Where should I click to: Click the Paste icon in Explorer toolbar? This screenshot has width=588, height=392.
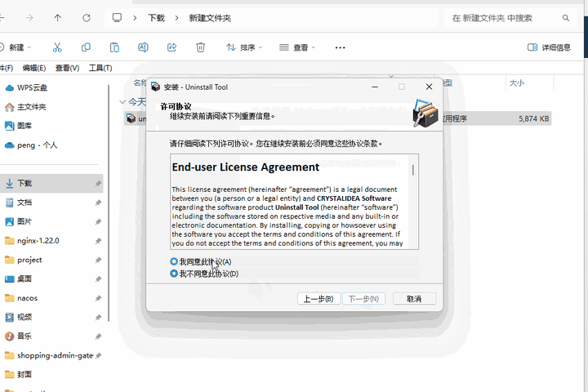click(x=114, y=47)
